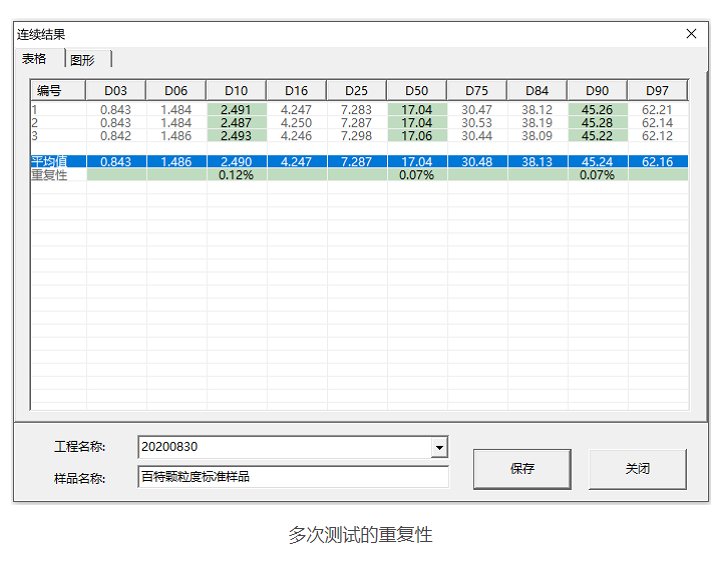The image size is (720, 569).
Task: Click the 样品名称 input field
Action: click(x=292, y=477)
